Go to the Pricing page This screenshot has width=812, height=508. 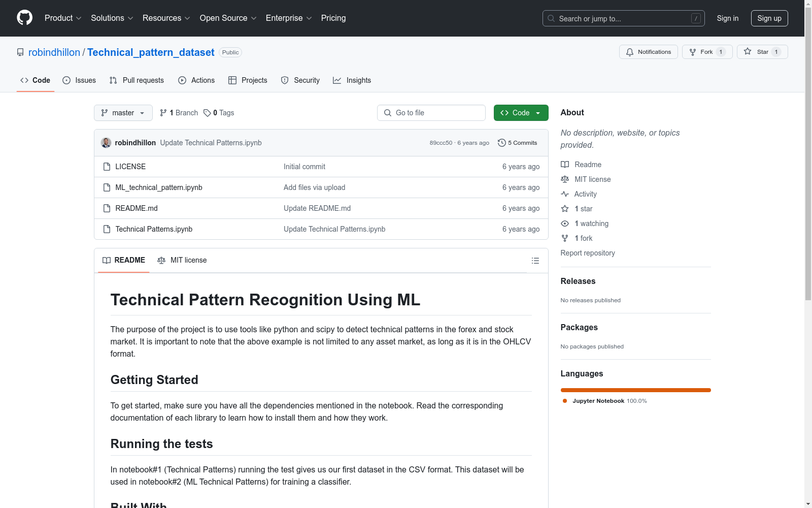pyautogui.click(x=333, y=18)
